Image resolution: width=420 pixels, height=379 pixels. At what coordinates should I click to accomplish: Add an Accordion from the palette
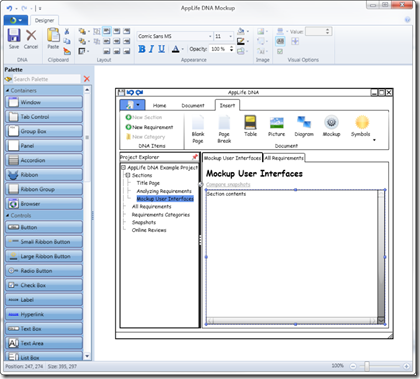[x=44, y=160]
